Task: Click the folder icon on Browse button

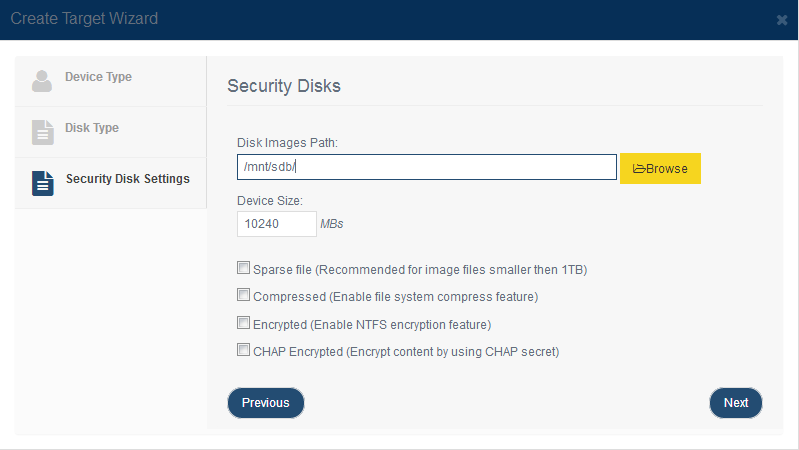Action: [639, 169]
